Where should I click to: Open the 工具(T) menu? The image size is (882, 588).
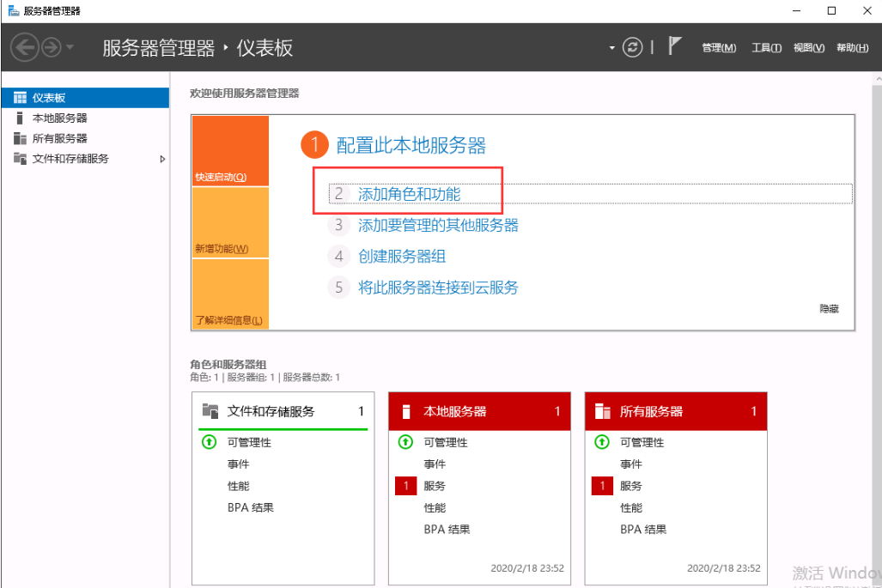click(765, 48)
